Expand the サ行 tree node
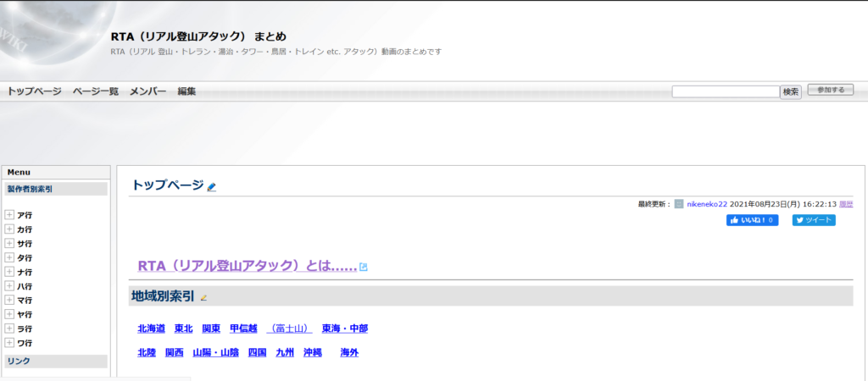 click(x=8, y=243)
